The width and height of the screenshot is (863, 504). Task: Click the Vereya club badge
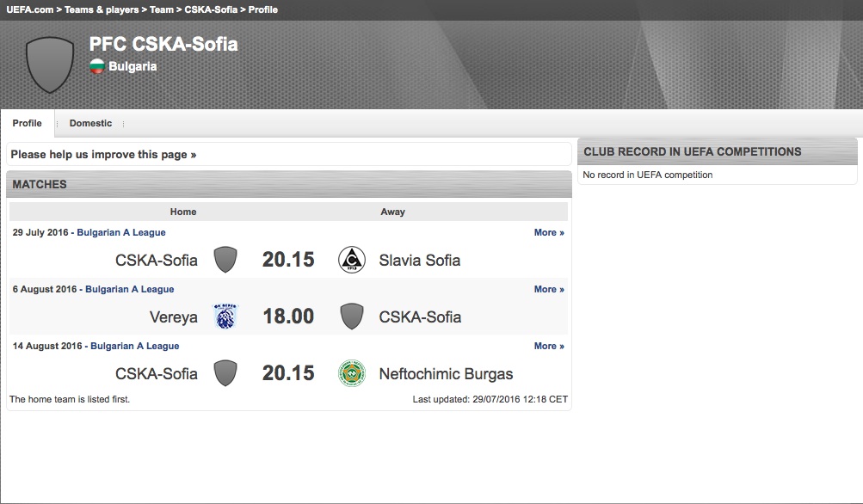click(225, 317)
